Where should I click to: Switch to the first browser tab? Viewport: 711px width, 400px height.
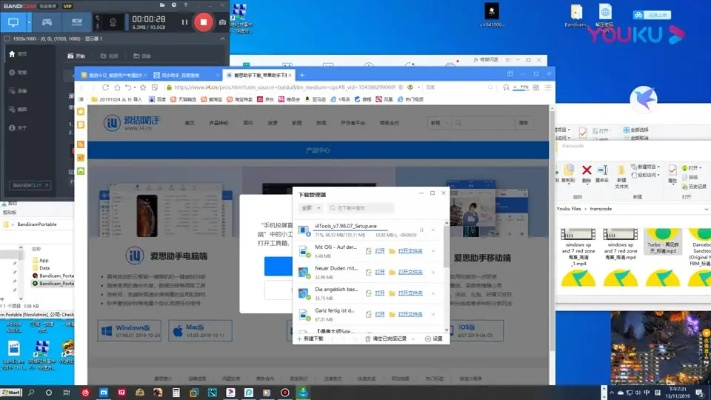(x=112, y=75)
